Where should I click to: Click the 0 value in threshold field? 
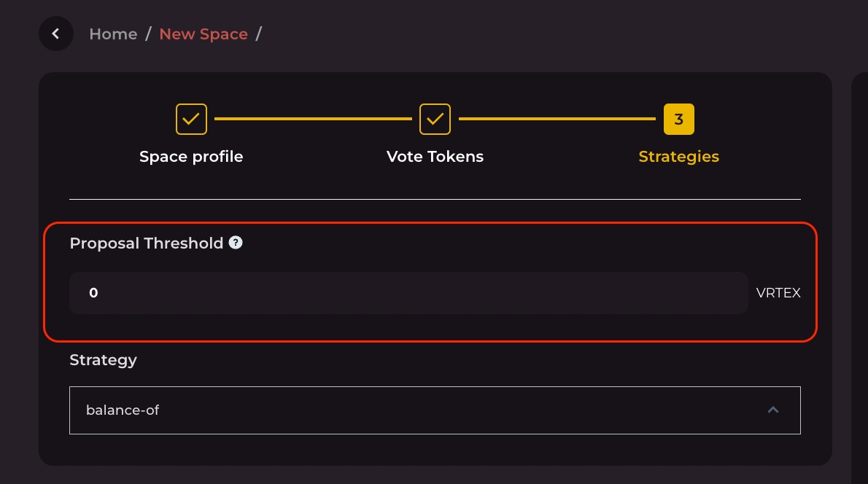[x=93, y=293]
